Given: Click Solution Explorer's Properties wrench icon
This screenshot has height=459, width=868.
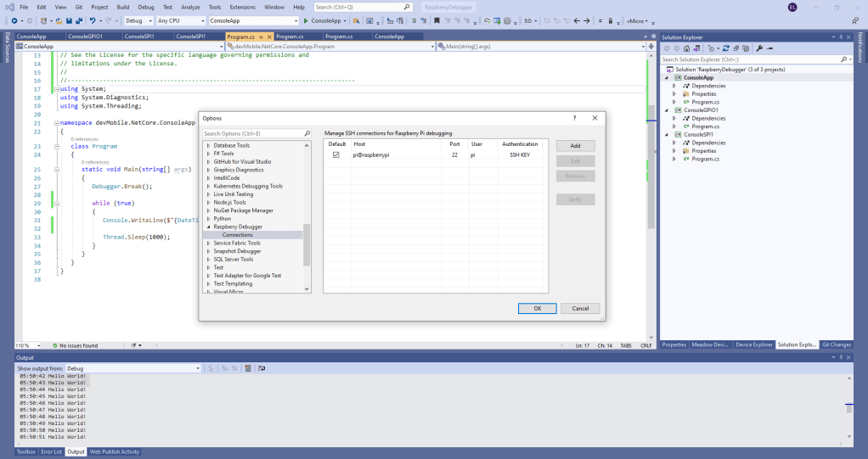Looking at the screenshot, I should [x=759, y=48].
